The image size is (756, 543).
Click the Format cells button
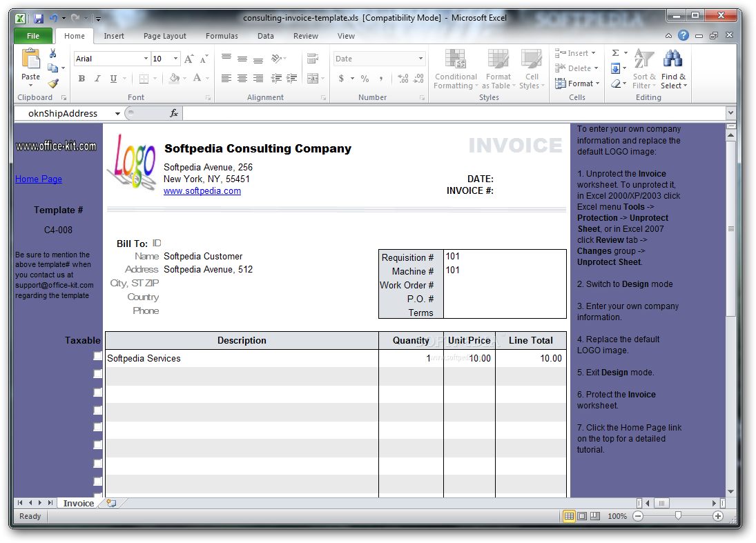577,84
